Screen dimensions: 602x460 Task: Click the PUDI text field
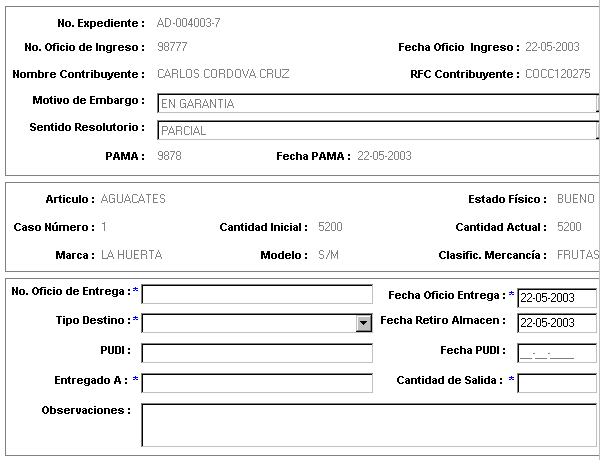point(257,353)
